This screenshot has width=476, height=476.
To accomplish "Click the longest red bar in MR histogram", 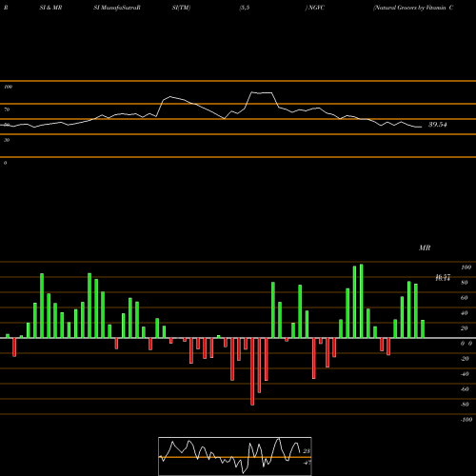I will pyautogui.click(x=252, y=371).
